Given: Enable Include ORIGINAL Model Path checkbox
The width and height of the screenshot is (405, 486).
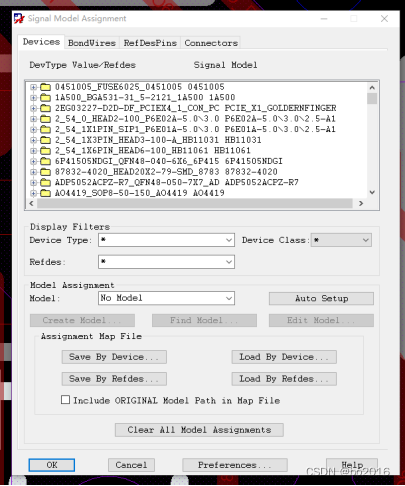Looking at the screenshot, I should pos(66,400).
